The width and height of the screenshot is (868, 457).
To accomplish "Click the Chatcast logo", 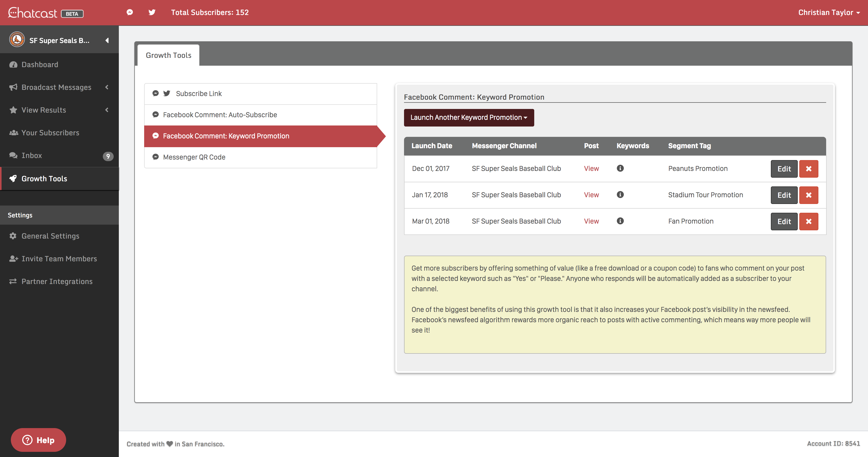I will pyautogui.click(x=33, y=13).
